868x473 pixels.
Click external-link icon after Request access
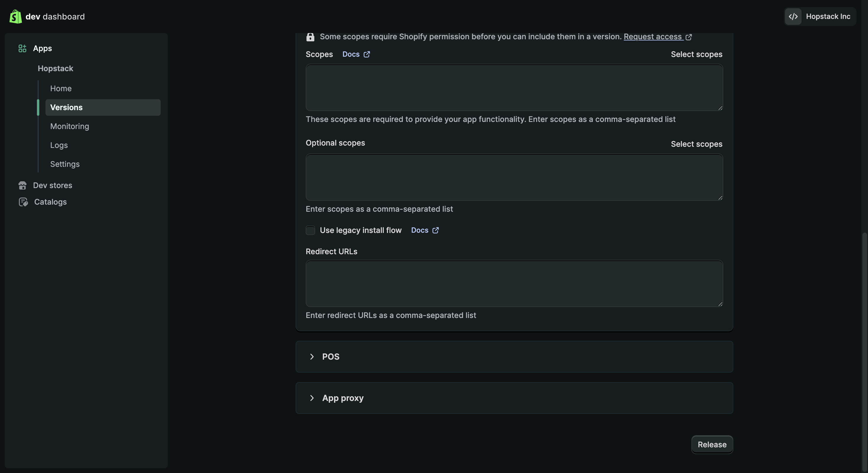tap(688, 37)
